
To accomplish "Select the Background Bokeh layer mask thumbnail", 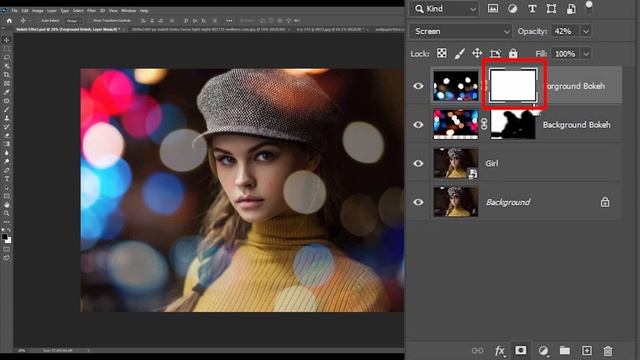I will (x=513, y=124).
